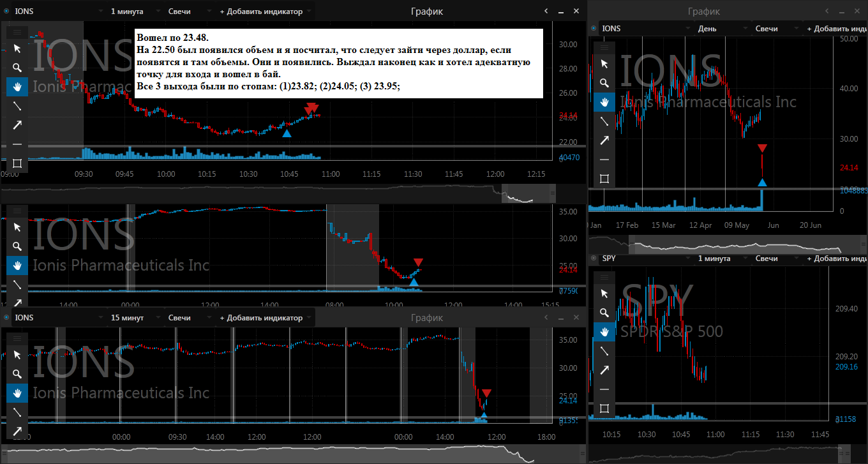Select the hand pan tool in День IONS chart

[604, 102]
